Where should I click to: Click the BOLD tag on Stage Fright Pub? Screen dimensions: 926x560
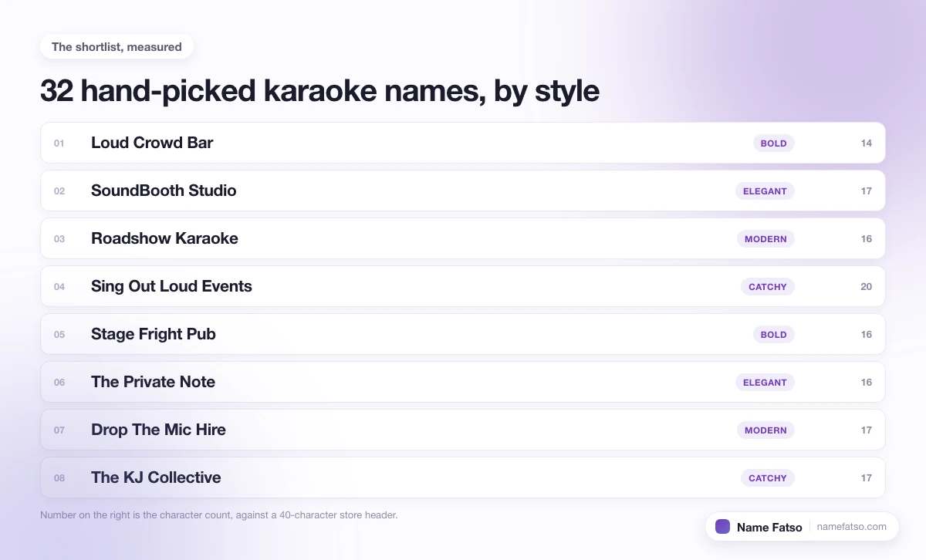[774, 335]
